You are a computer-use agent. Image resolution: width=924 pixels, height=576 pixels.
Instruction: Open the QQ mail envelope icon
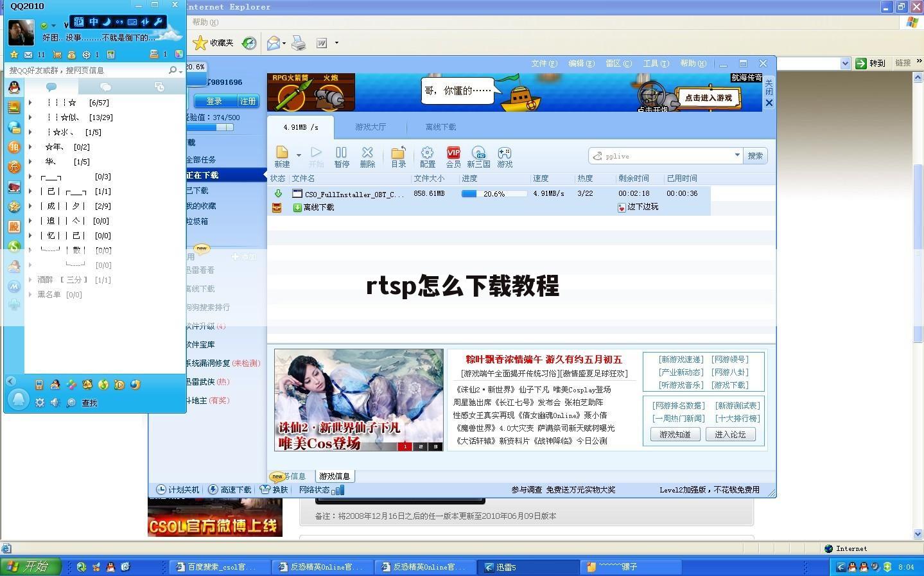click(x=28, y=55)
